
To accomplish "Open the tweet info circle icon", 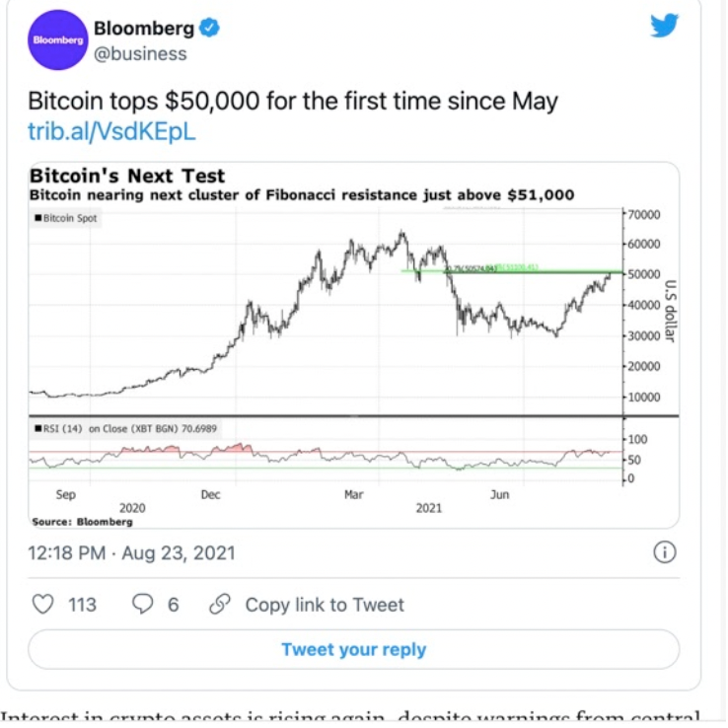I will click(665, 551).
